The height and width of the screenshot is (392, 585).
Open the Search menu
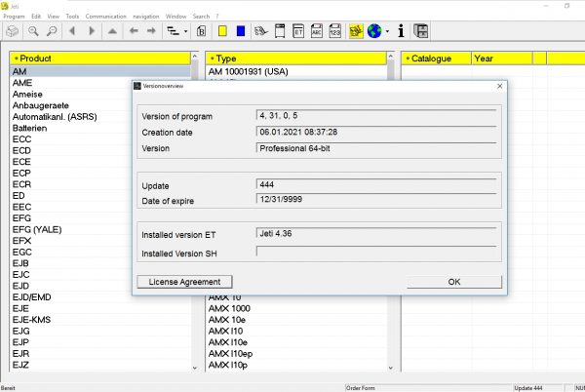click(x=201, y=17)
